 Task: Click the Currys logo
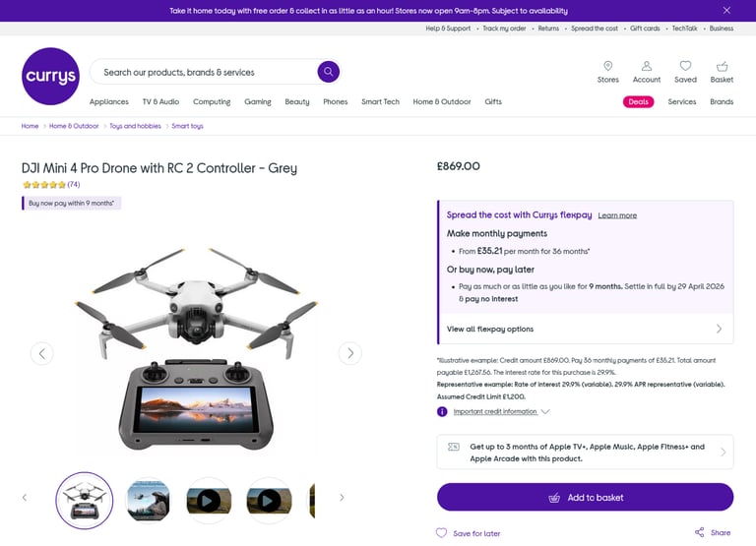(50, 76)
